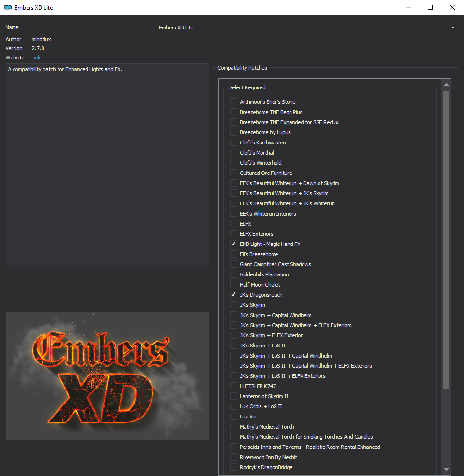Enable Eli's Breezehome patch
Image resolution: width=464 pixels, height=476 pixels.
click(x=233, y=254)
